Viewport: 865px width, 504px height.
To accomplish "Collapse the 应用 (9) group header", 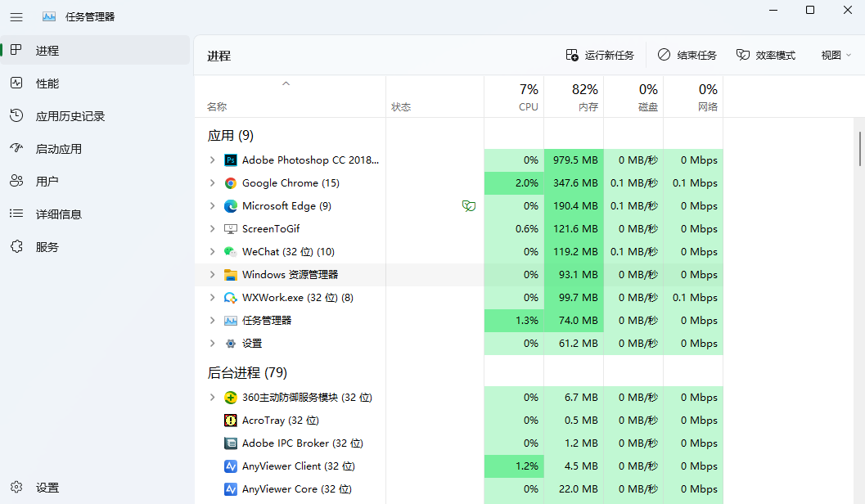I will 231,136.
